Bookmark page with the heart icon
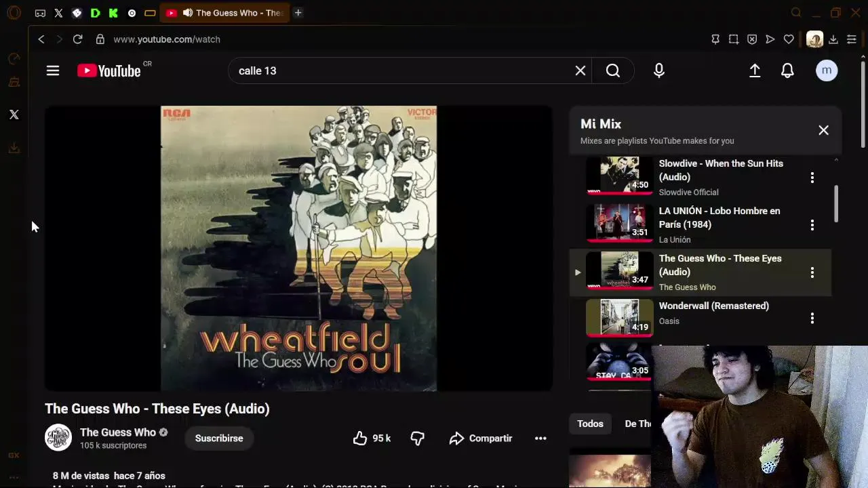 pyautogui.click(x=789, y=39)
